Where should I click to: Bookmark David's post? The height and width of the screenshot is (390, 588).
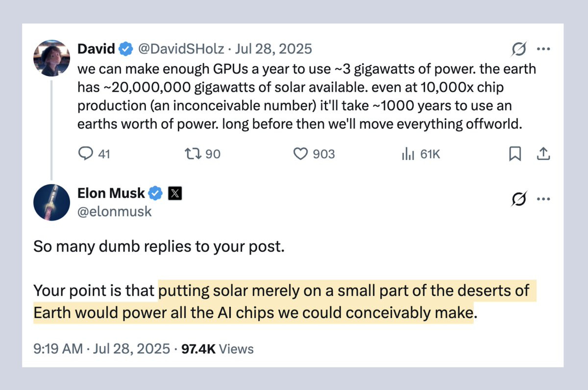point(515,154)
